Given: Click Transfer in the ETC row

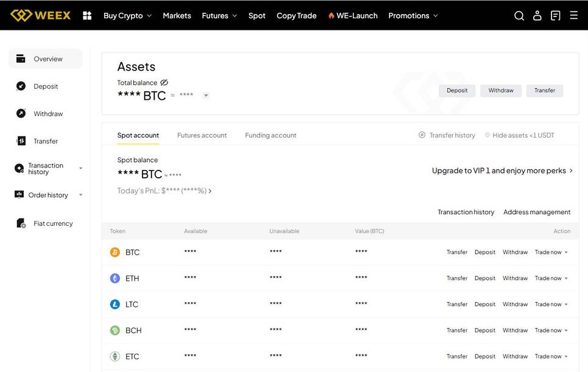Looking at the screenshot, I should (457, 356).
